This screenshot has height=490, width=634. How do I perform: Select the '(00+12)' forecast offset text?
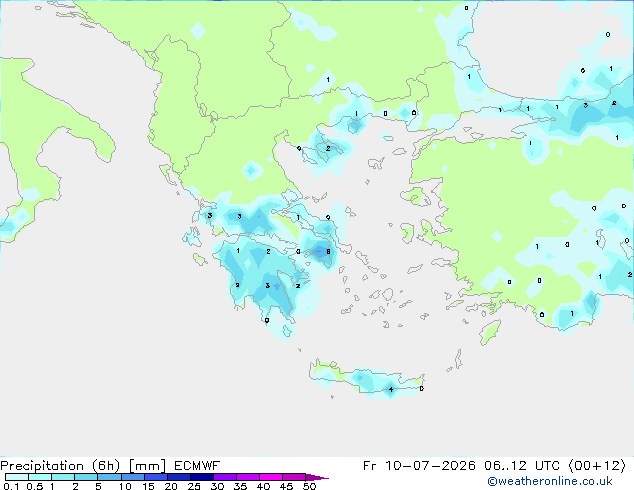[x=597, y=466]
